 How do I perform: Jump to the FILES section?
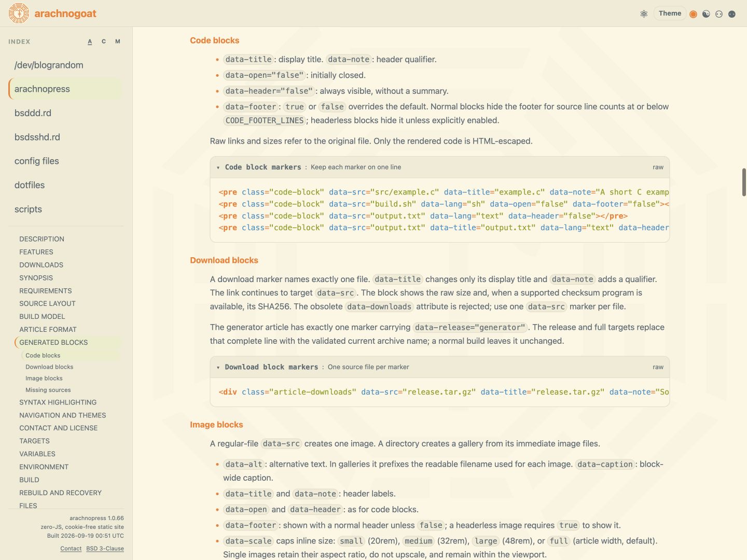pyautogui.click(x=28, y=506)
